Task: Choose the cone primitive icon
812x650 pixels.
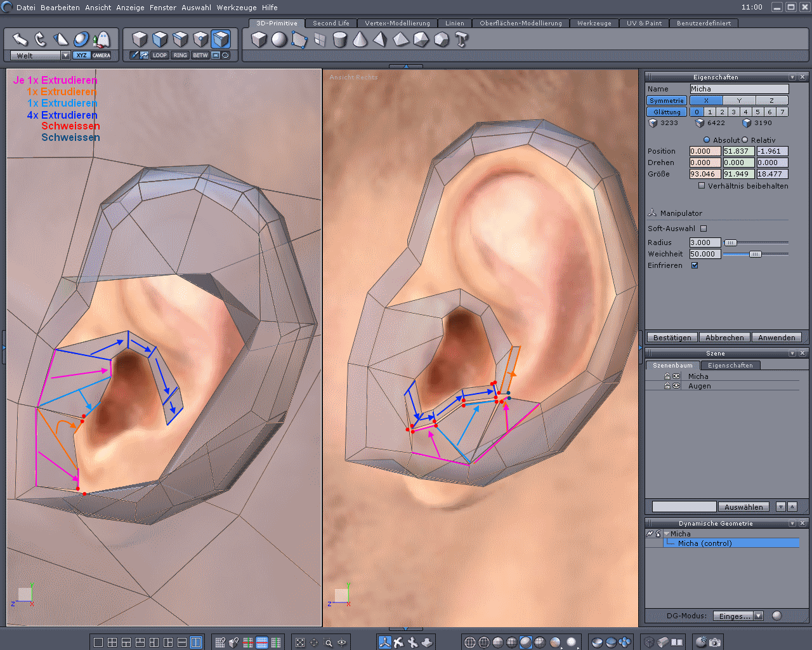Action: (360, 40)
